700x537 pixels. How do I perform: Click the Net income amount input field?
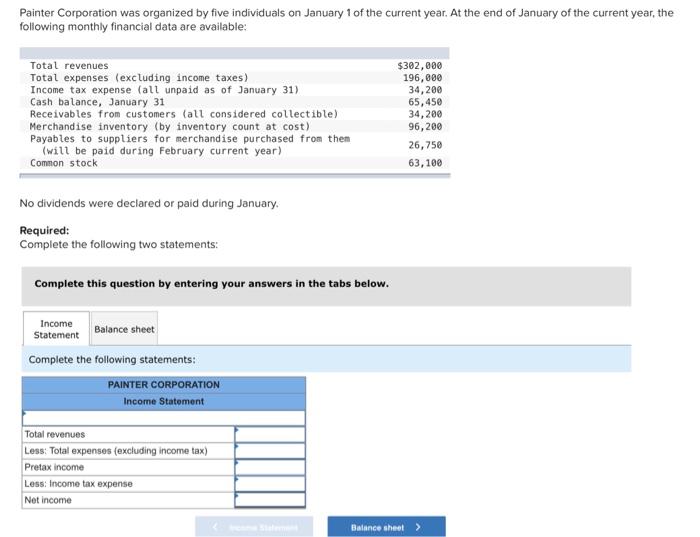coord(270,500)
